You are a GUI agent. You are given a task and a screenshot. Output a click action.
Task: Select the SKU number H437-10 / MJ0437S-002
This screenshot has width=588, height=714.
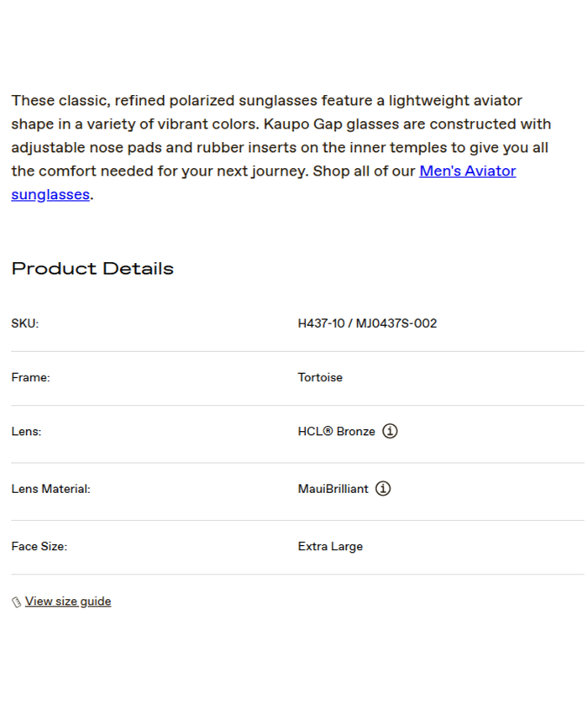367,323
